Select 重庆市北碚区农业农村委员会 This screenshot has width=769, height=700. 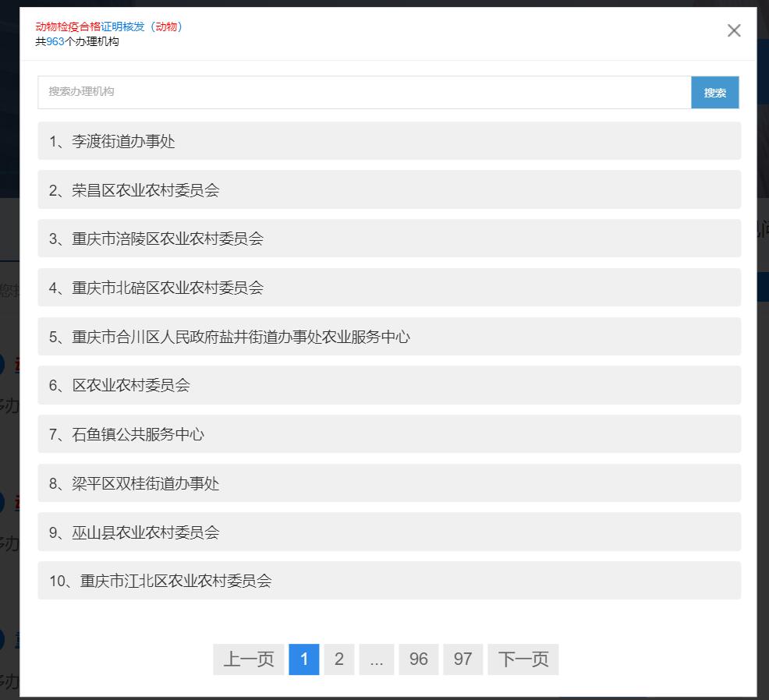[x=389, y=288]
